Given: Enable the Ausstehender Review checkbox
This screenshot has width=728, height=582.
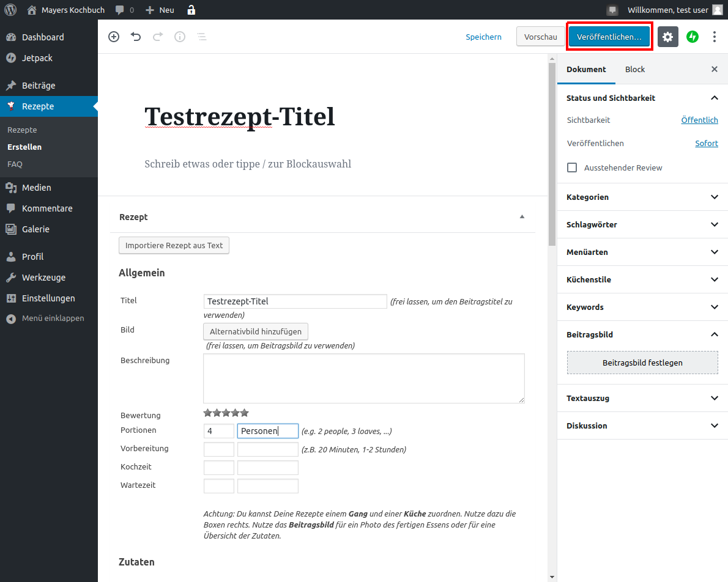Looking at the screenshot, I should 572,168.
